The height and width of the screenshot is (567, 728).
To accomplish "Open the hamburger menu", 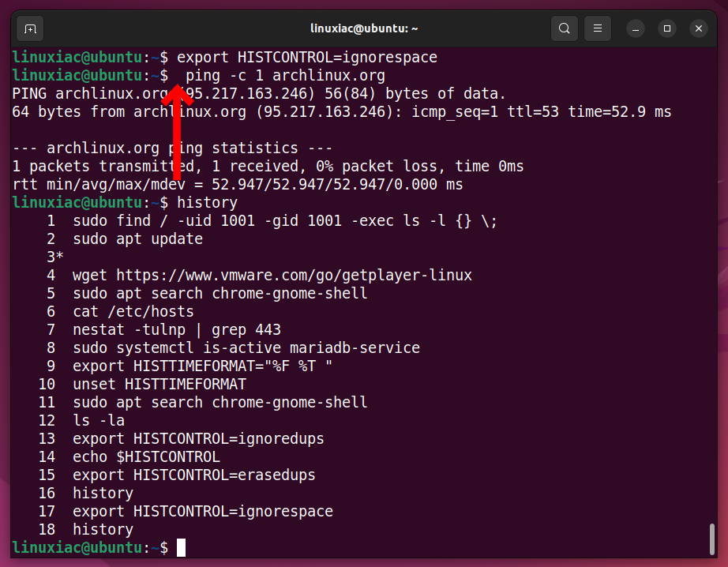I will coord(597,28).
